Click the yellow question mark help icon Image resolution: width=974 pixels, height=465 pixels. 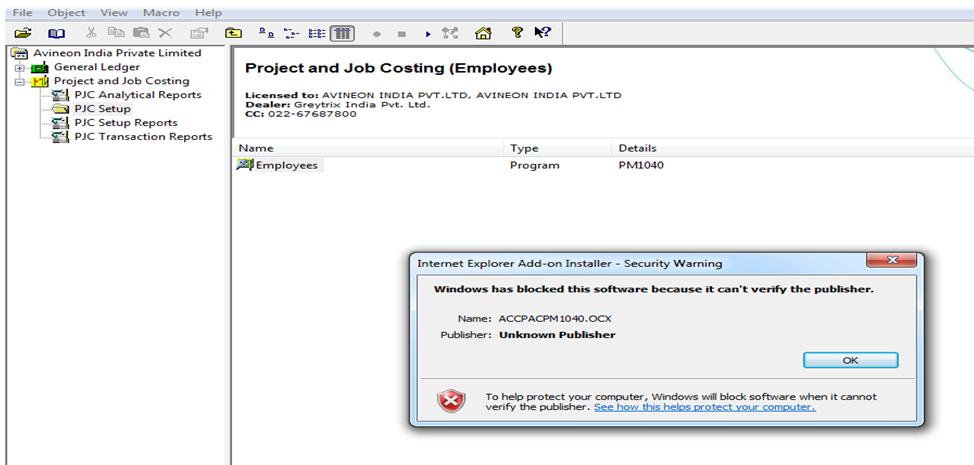[517, 33]
